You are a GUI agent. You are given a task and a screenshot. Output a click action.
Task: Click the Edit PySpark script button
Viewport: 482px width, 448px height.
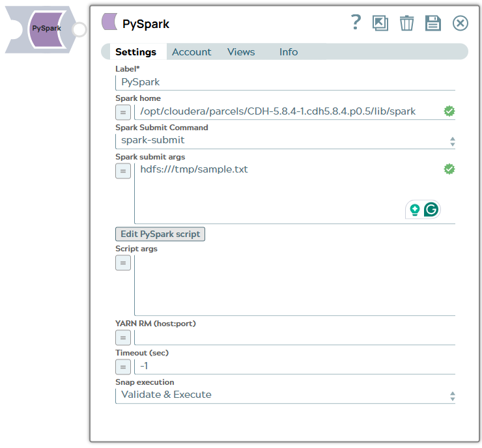pos(160,234)
